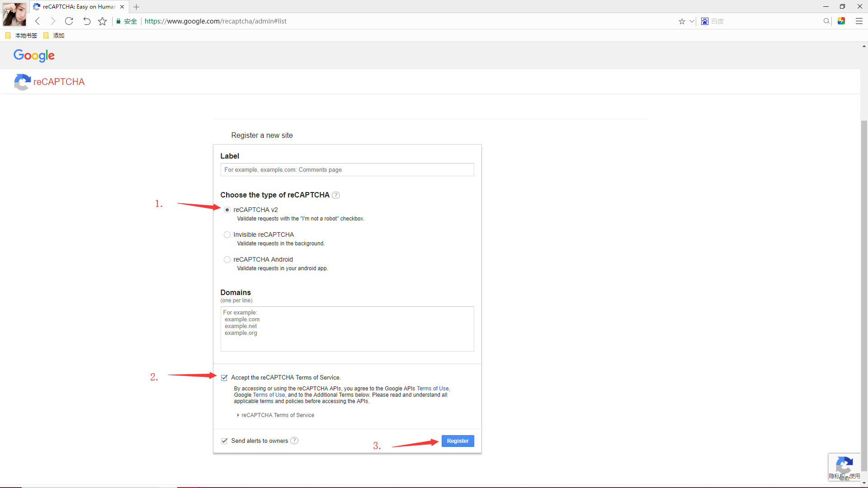Viewport: 868px width, 488px height.
Task: Close the reCAPTCHA browser tab
Action: click(x=122, y=7)
